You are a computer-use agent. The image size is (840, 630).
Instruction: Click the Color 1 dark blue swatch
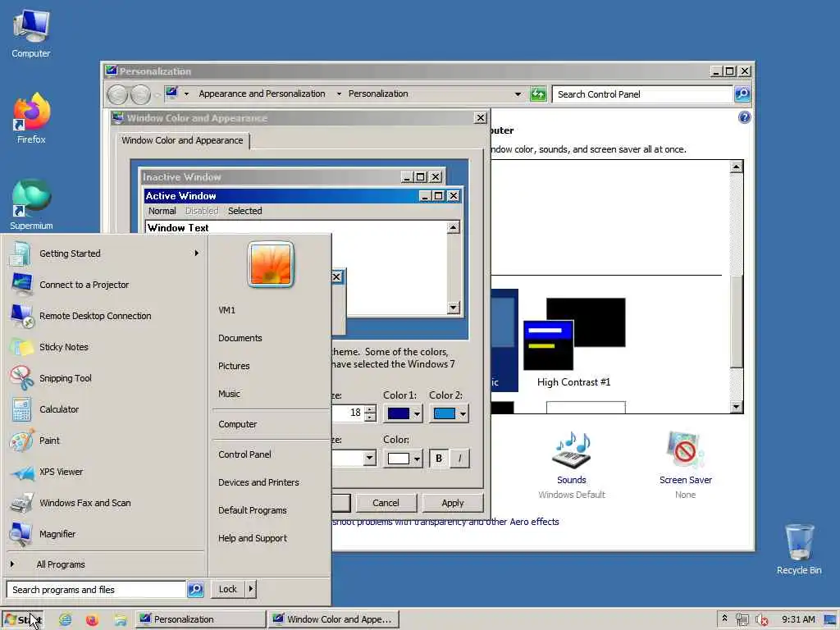click(398, 413)
